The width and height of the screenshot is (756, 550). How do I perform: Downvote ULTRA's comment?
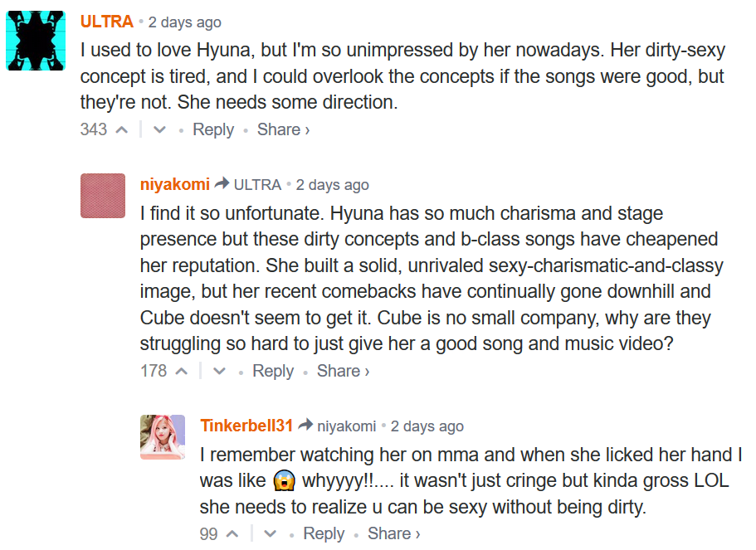coord(159,130)
